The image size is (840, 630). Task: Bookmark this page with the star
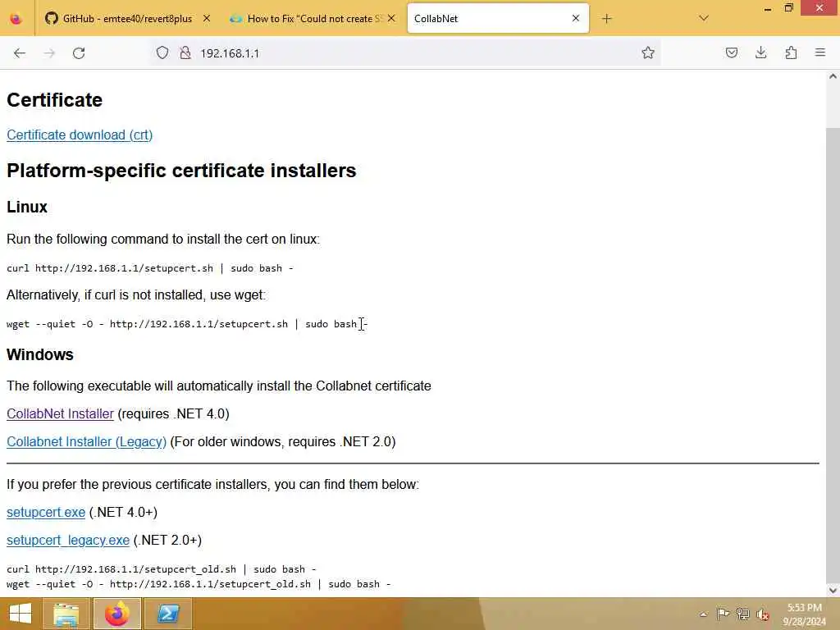pos(648,52)
